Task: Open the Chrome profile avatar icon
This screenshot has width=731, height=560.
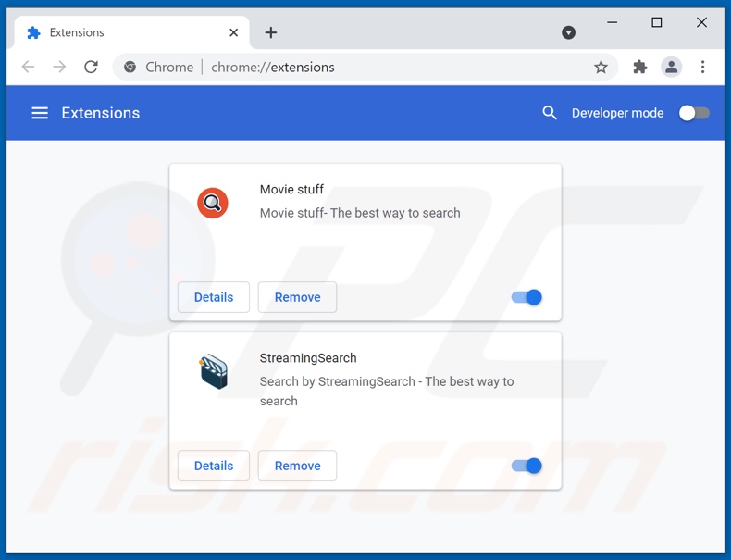Action: [671, 67]
